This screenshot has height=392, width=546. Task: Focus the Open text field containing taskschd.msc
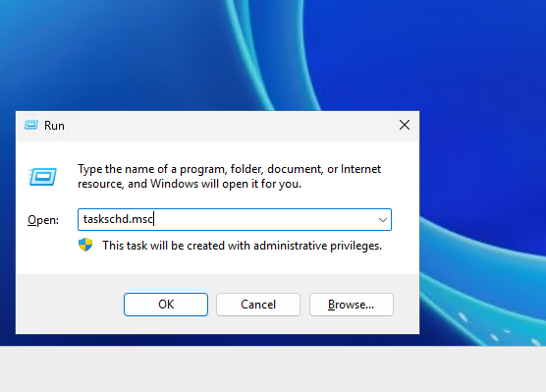(x=235, y=219)
